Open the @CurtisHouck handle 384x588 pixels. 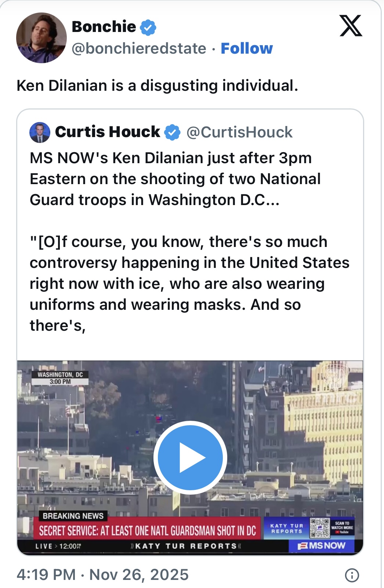pos(239,132)
